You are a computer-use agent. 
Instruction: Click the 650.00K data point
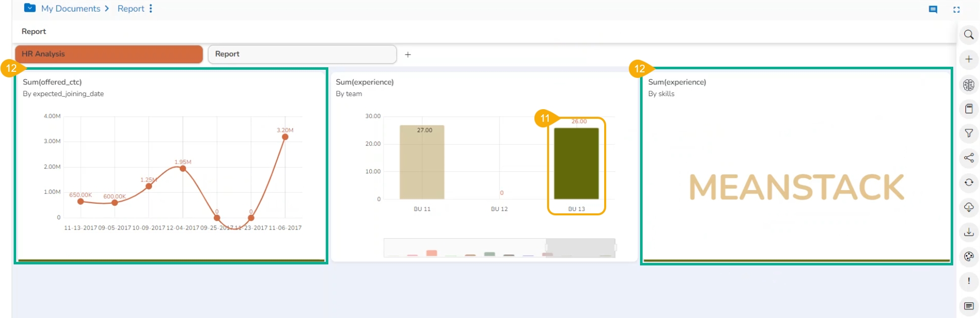tap(80, 201)
